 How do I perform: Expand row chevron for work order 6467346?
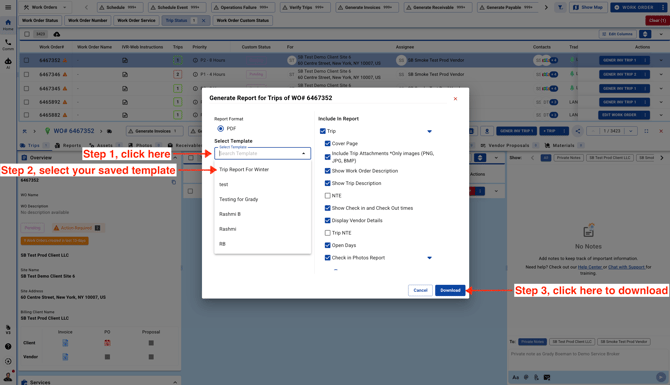click(x=661, y=74)
